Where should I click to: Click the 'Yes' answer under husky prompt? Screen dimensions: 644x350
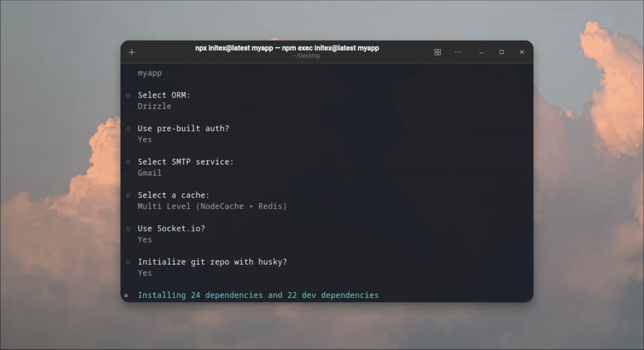coord(145,273)
